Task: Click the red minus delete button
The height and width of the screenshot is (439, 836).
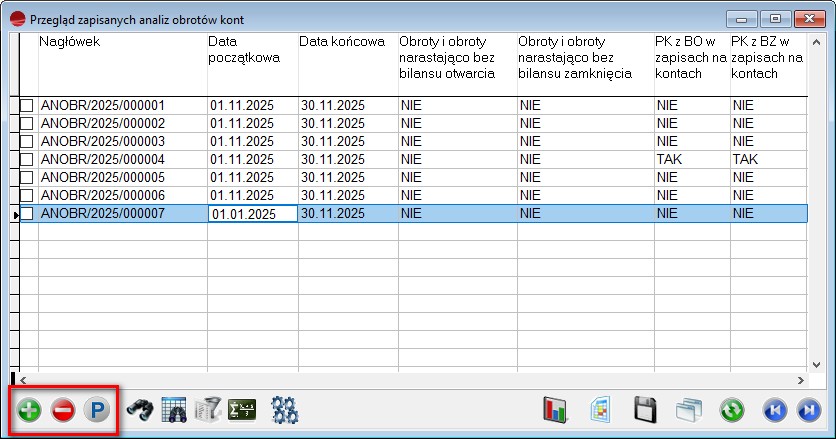Action: pos(63,410)
